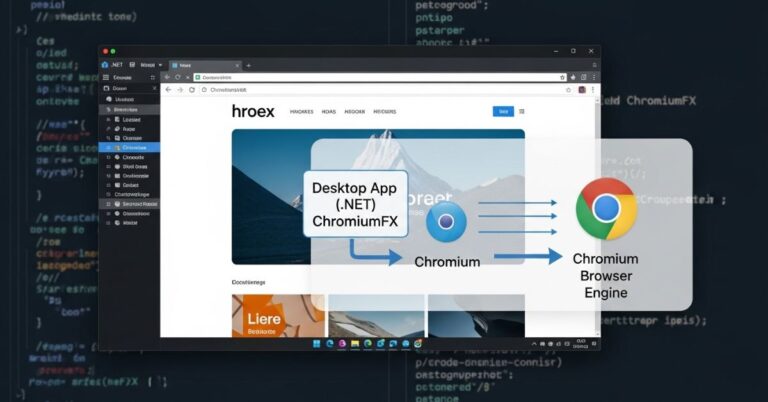Launch first Edge icon right of Start
Screen dimensions: 768x402
330,344
